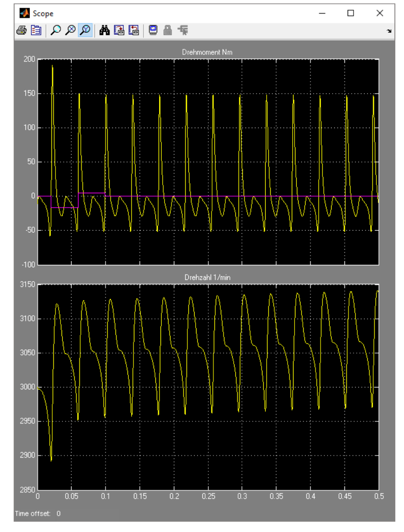Image resolution: width=404 pixels, height=532 pixels.
Task: Select the Zoom magnifier tool
Action: coord(56,31)
